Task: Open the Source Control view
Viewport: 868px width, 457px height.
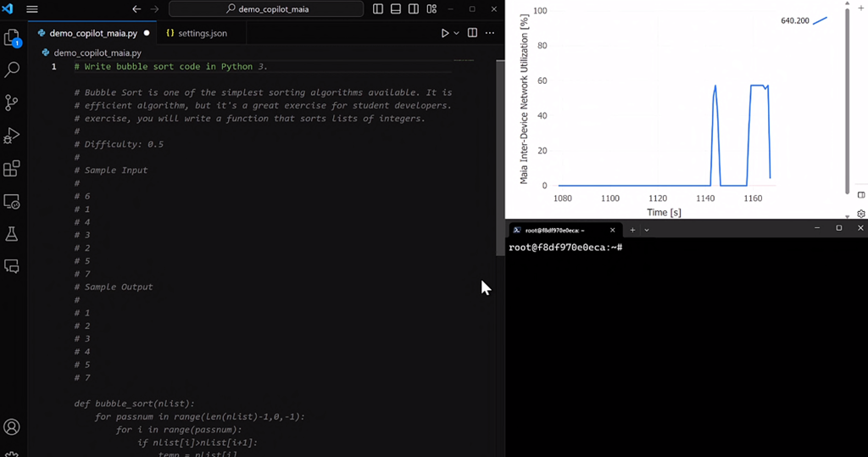Action: pyautogui.click(x=12, y=103)
